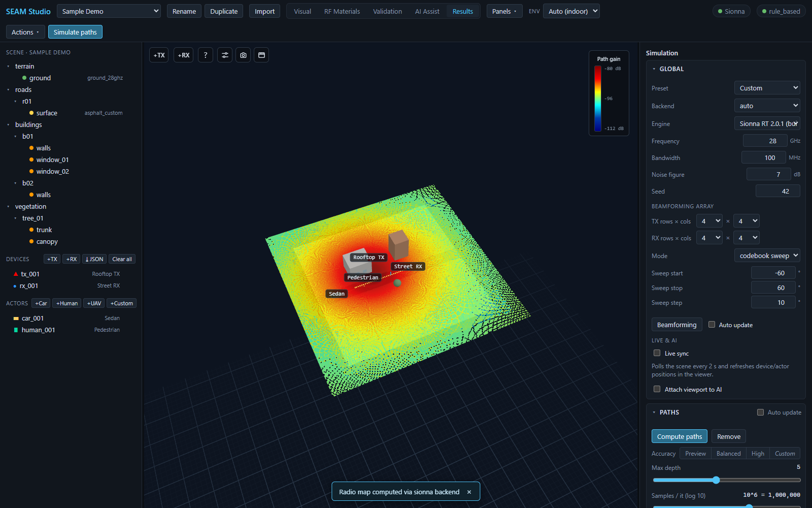Collapse the vegetation tree node
Image resolution: width=812 pixels, height=508 pixels.
pos(8,206)
